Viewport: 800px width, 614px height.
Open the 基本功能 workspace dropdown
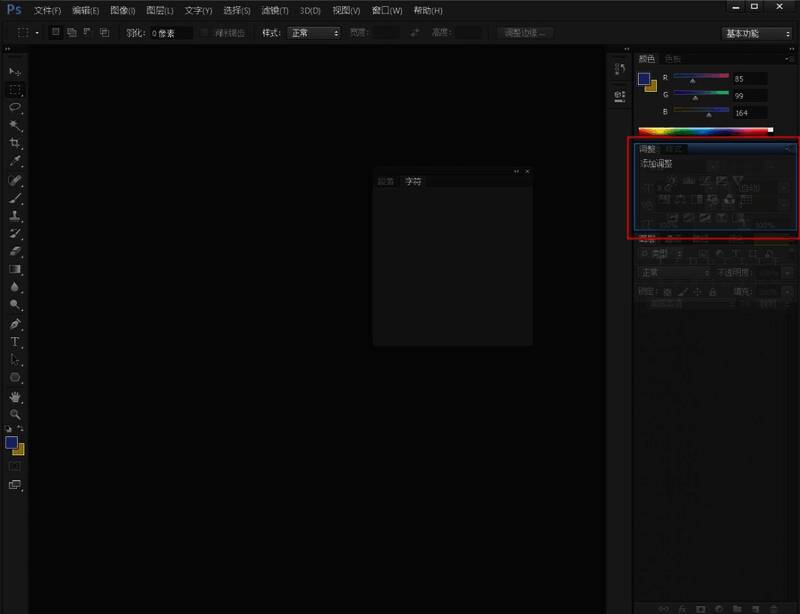(757, 33)
